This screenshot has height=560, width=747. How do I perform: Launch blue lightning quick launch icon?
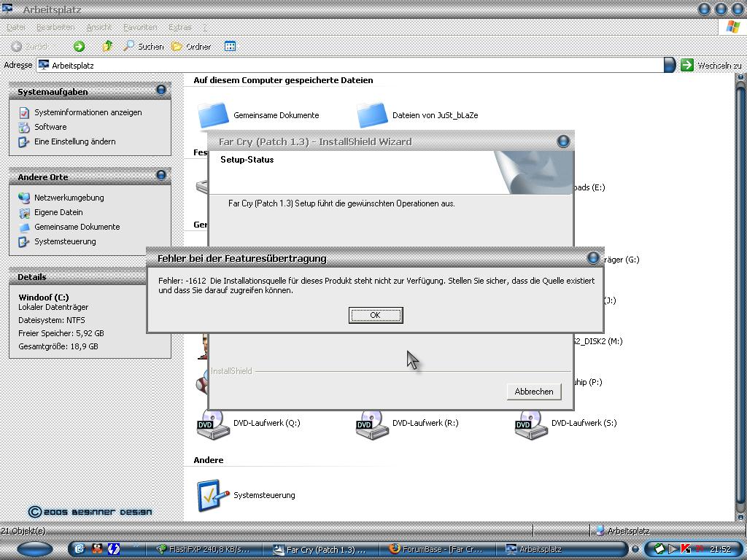(113, 548)
